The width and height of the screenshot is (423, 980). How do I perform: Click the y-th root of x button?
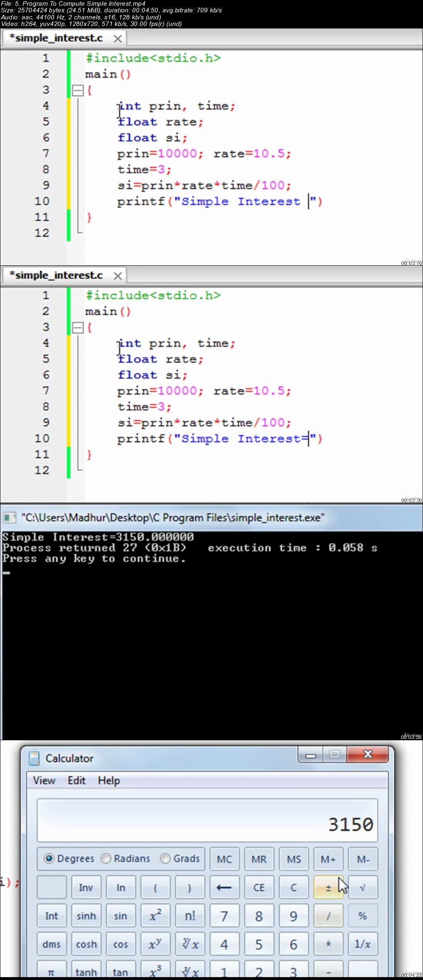[x=190, y=944]
